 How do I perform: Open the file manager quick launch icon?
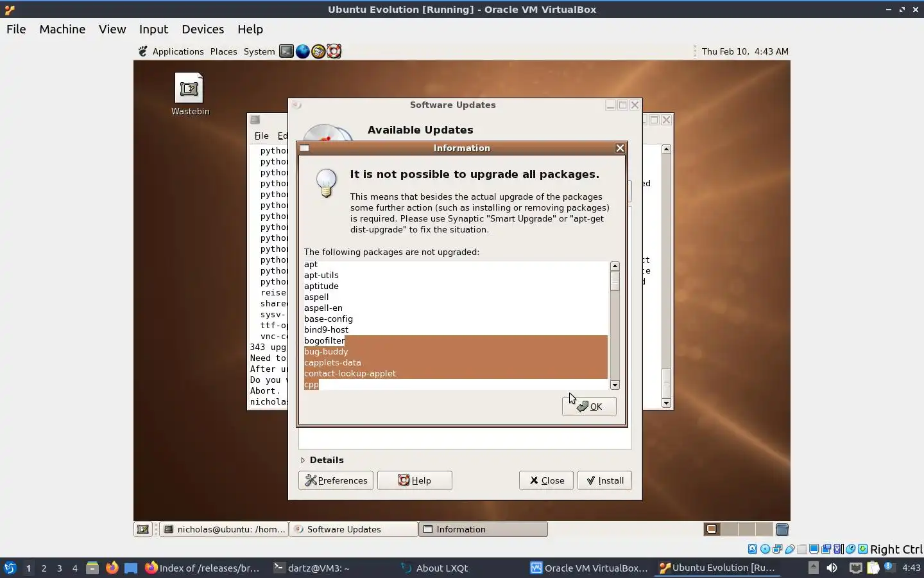(x=92, y=568)
